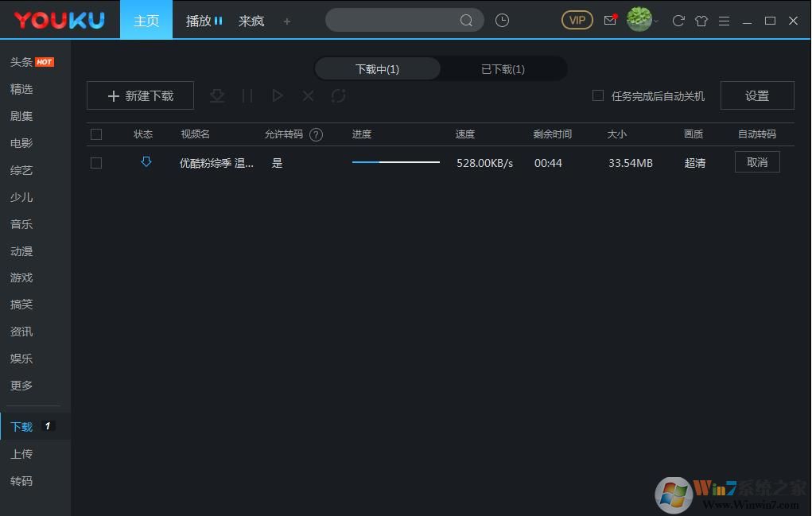
Task: Click the blue downloading status arrow icon
Action: (x=146, y=162)
